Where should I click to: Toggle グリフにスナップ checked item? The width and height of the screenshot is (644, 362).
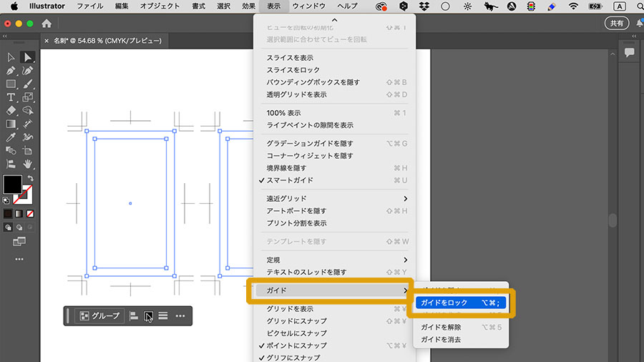334,358
